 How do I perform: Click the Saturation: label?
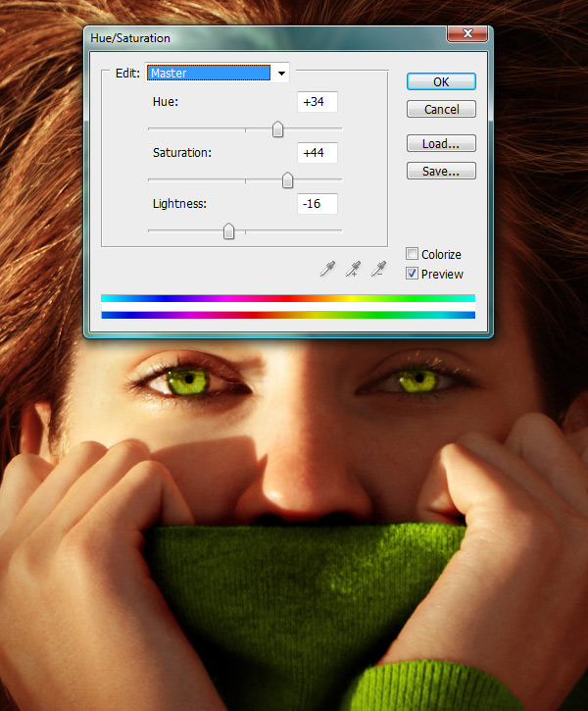(182, 153)
